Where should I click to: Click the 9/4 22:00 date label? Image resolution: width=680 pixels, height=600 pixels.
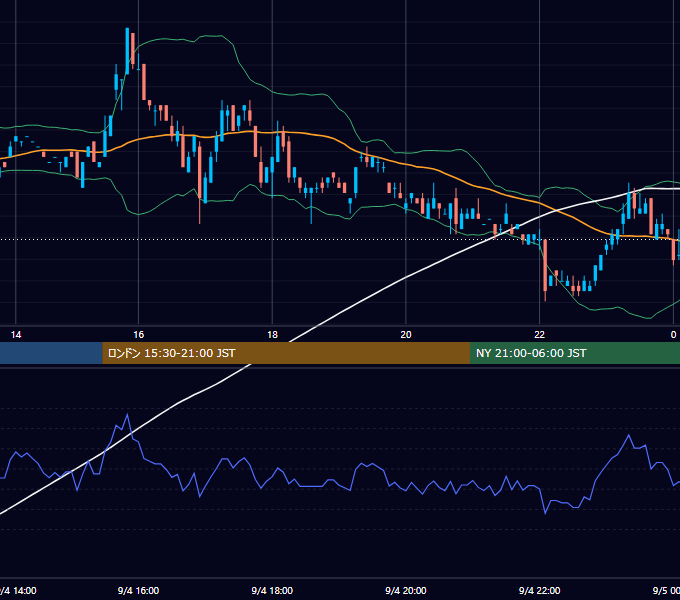(x=539, y=590)
